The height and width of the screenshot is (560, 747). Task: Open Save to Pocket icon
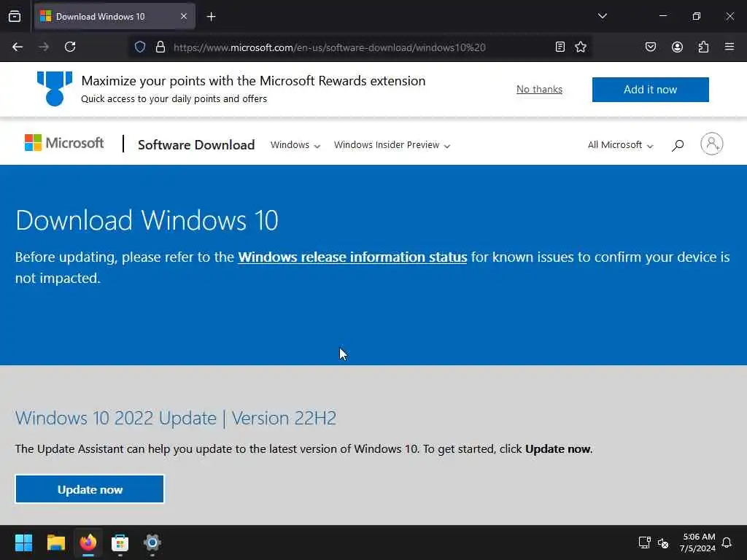coord(650,47)
